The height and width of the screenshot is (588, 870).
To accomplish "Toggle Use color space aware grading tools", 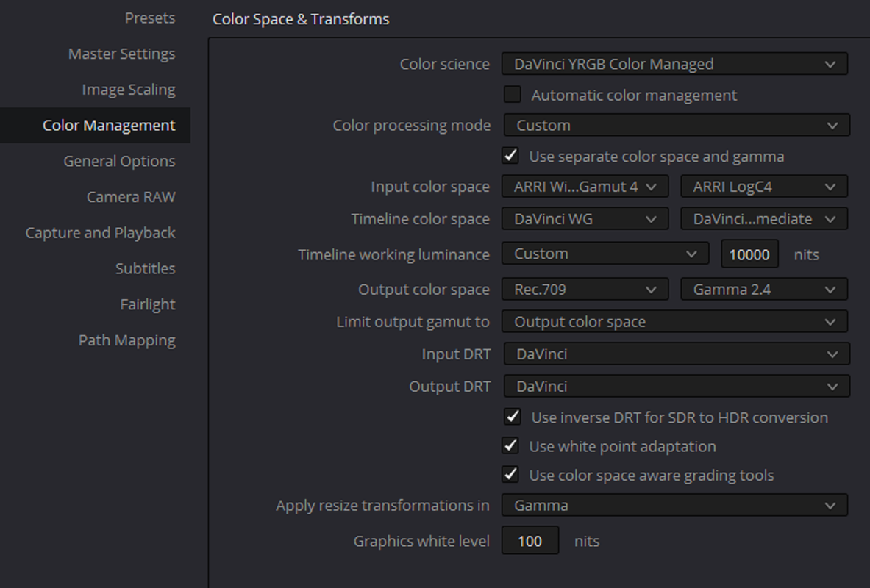I will 510,474.
